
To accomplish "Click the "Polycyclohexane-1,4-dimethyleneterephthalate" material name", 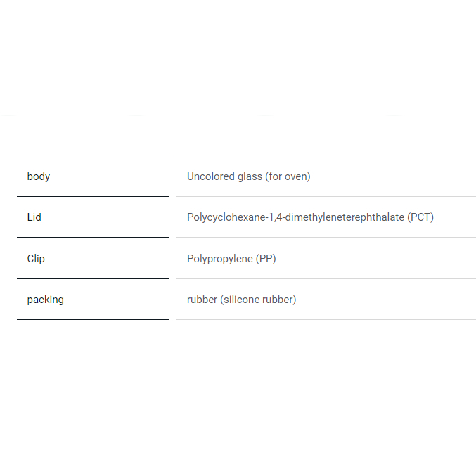I will [x=296, y=217].
